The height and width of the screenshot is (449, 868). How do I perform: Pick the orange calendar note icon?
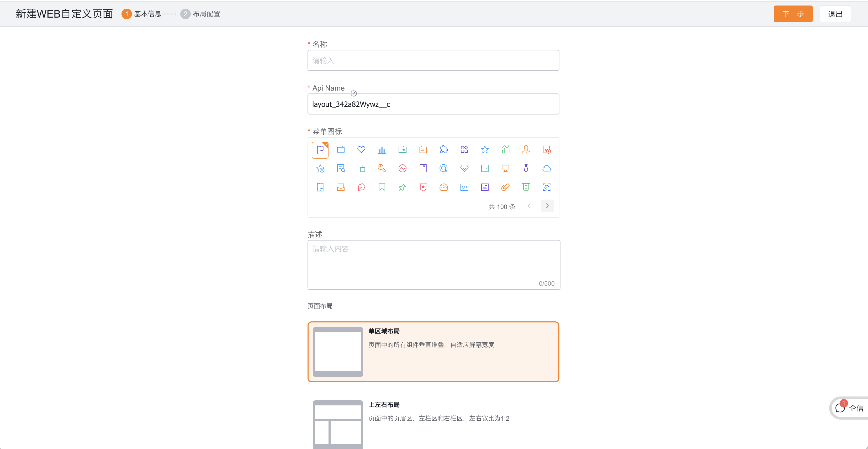(x=423, y=150)
